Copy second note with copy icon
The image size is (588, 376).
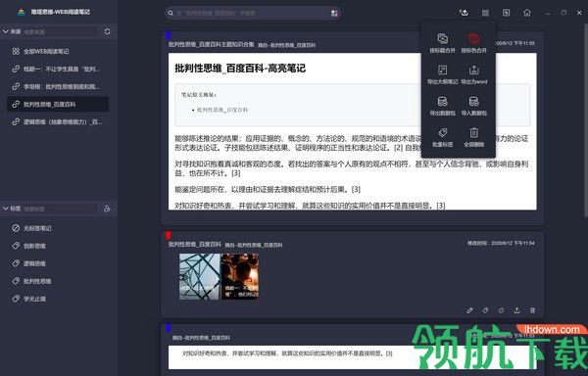(x=502, y=310)
